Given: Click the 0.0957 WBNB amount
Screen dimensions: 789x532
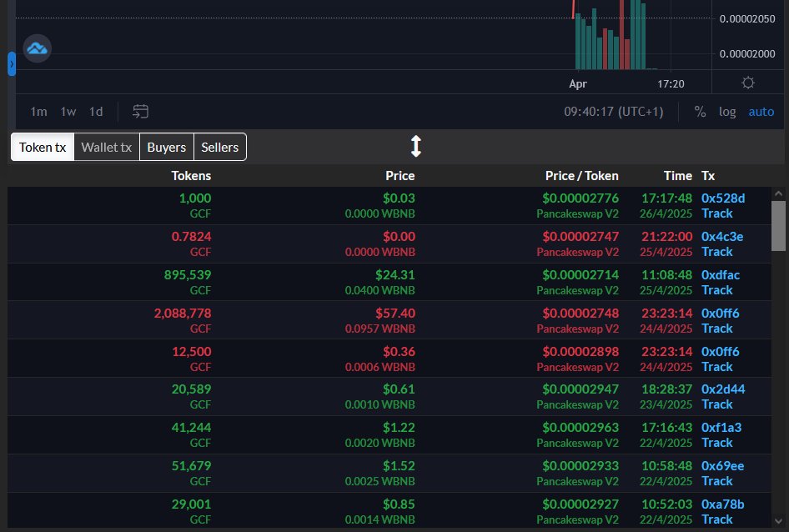Looking at the screenshot, I should click(x=380, y=329).
